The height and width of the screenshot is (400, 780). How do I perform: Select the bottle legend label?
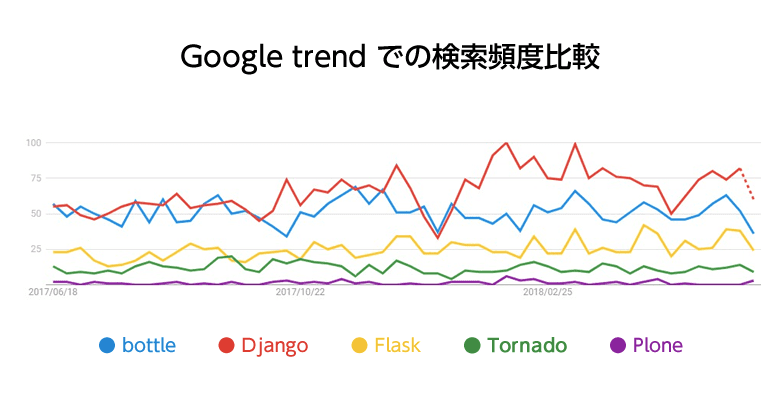click(x=149, y=345)
